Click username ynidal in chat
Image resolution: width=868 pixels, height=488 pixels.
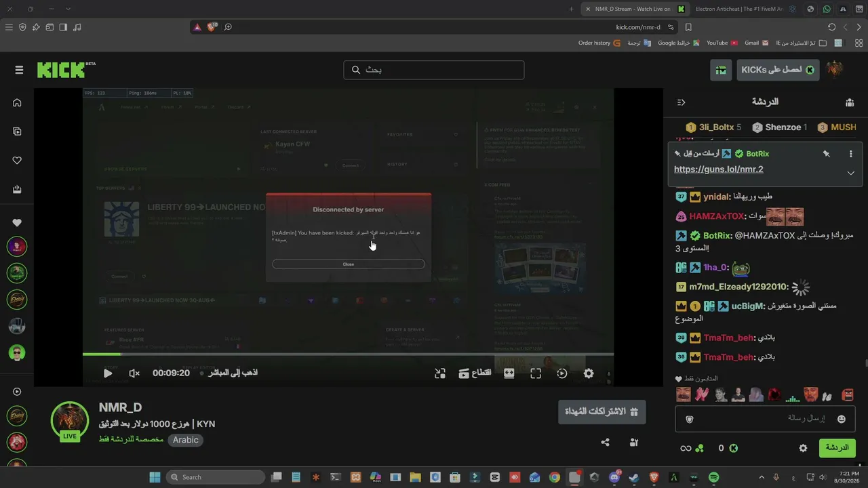(x=717, y=197)
